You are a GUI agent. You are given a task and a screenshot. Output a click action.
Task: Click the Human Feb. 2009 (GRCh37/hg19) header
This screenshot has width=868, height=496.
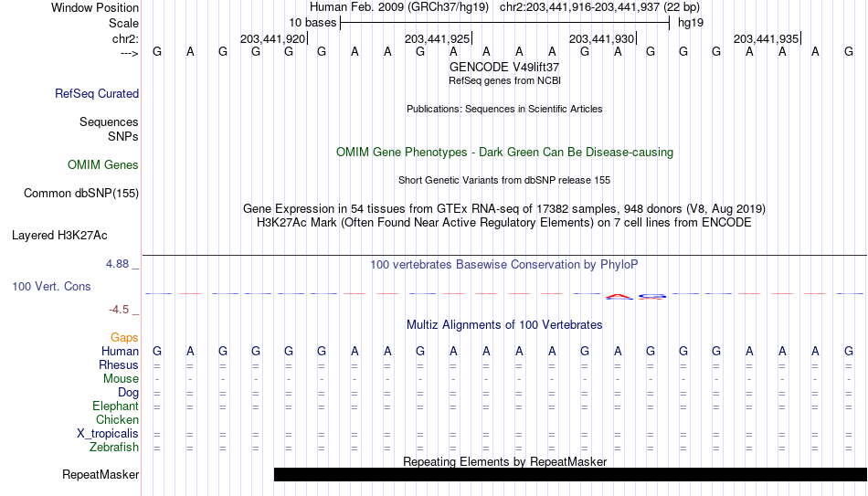coord(399,7)
